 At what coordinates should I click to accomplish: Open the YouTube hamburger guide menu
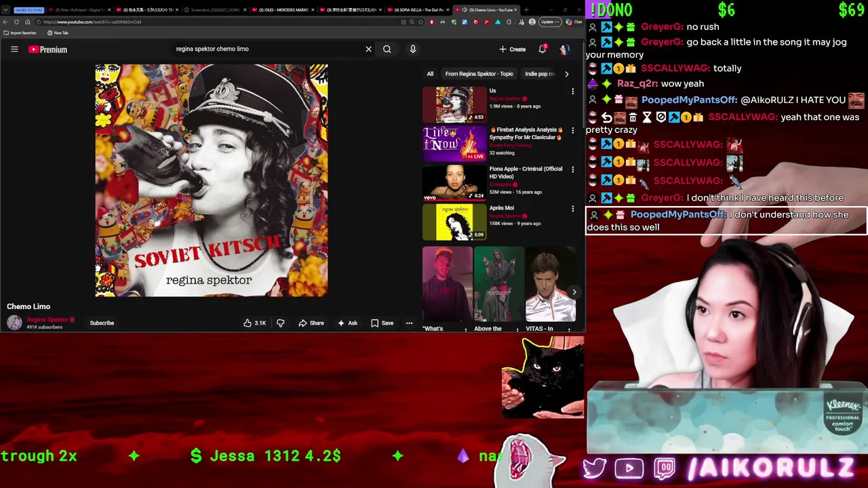pos(14,49)
